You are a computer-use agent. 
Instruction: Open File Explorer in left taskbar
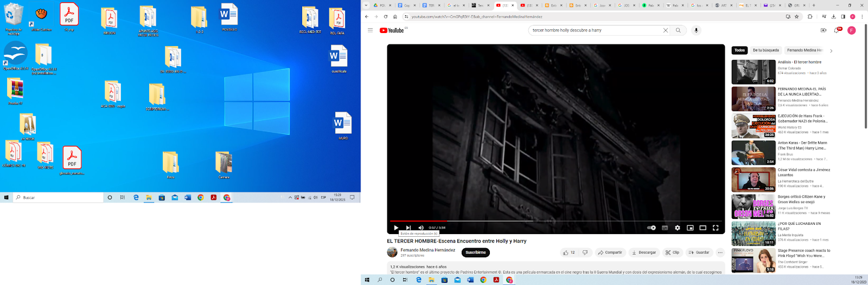tap(148, 198)
